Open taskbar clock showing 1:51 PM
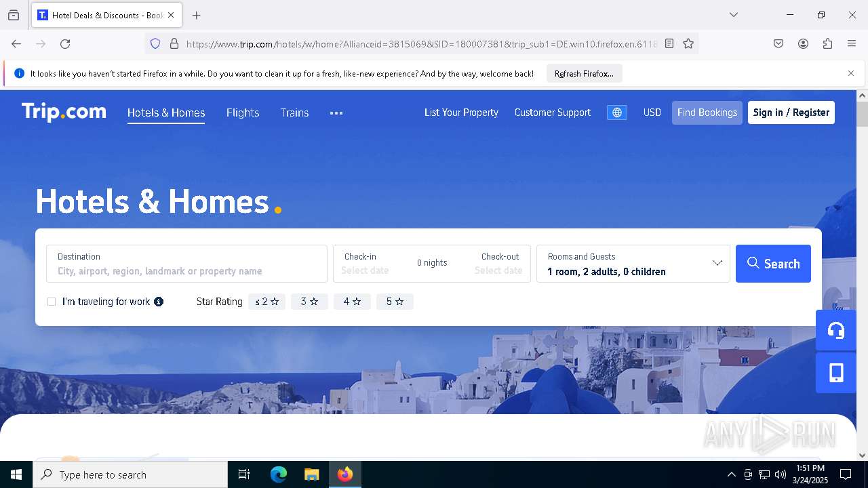 [x=810, y=474]
